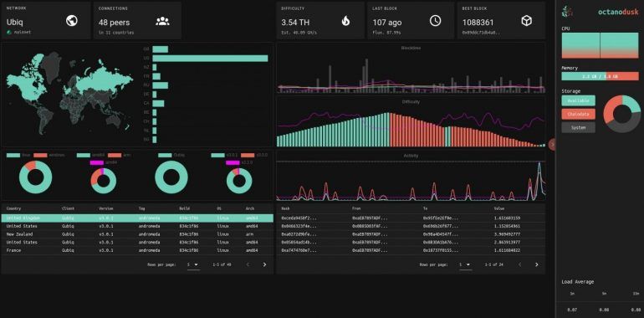Sort the peers table by the Country header

pos(13,208)
